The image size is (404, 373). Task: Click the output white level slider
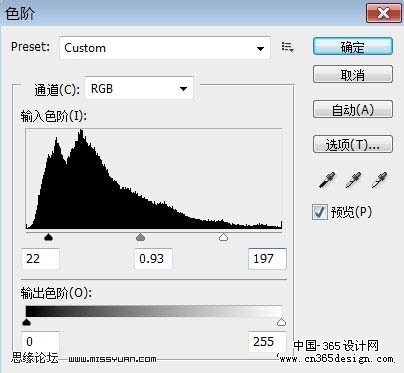(x=282, y=322)
